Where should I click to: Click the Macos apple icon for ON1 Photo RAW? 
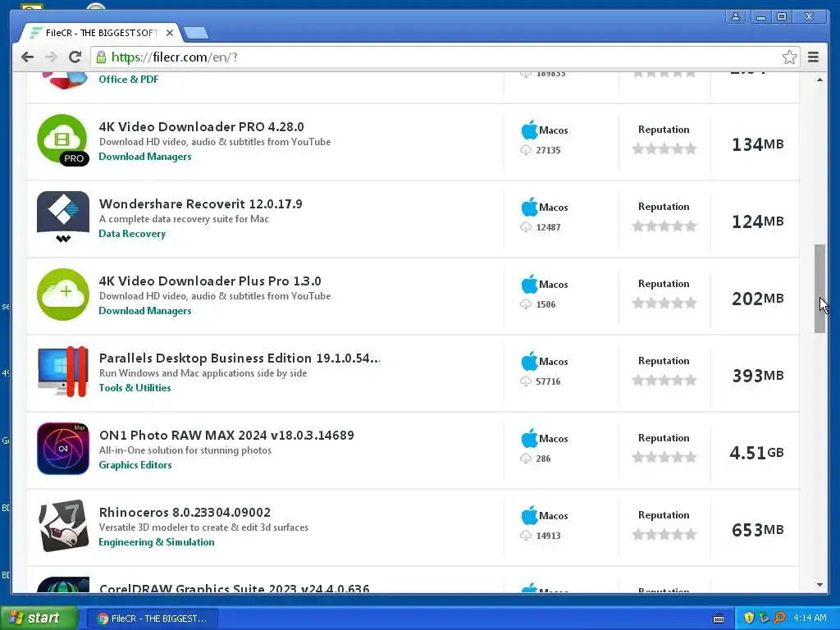click(529, 438)
